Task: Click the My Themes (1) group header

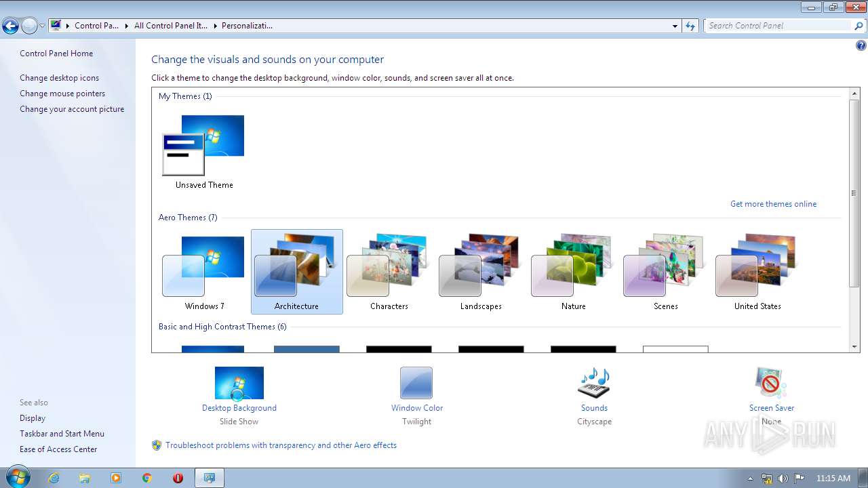Action: [185, 96]
